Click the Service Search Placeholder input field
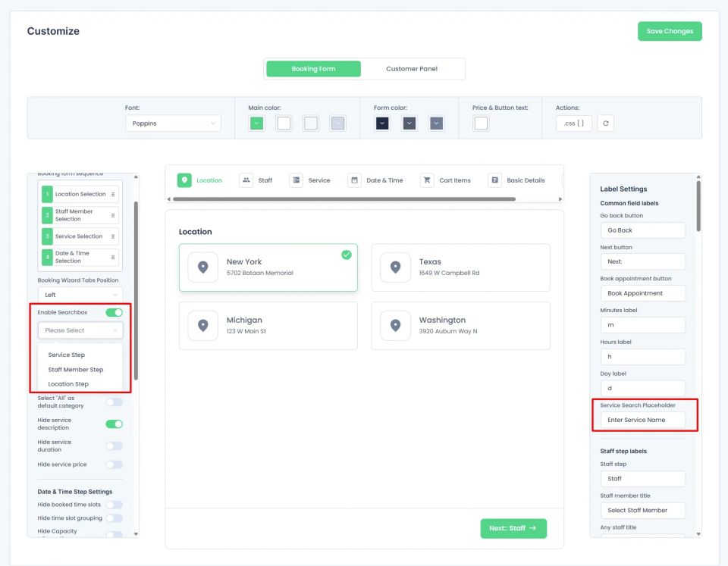Screen dimensions: 728x566 coord(642,420)
